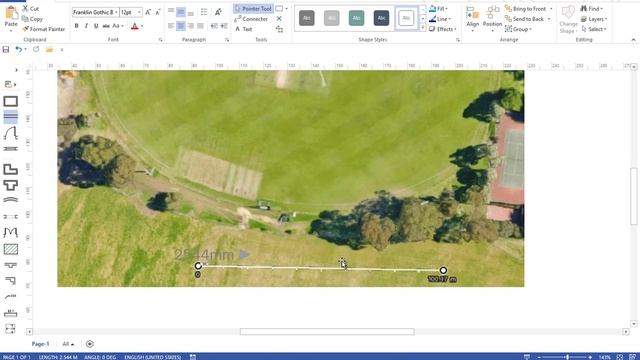Image resolution: width=640 pixels, height=360 pixels.
Task: Expand the Shape Styles gallery
Action: pyautogui.click(x=423, y=28)
